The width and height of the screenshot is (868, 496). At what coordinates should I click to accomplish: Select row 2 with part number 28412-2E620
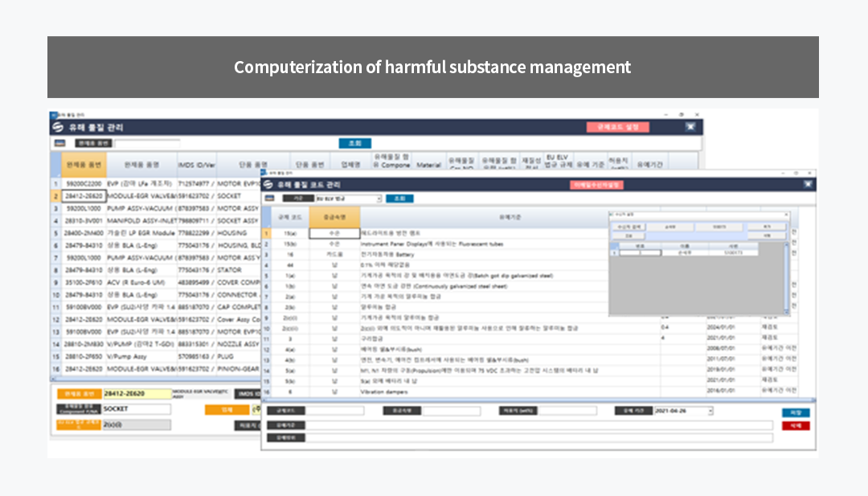coord(84,195)
